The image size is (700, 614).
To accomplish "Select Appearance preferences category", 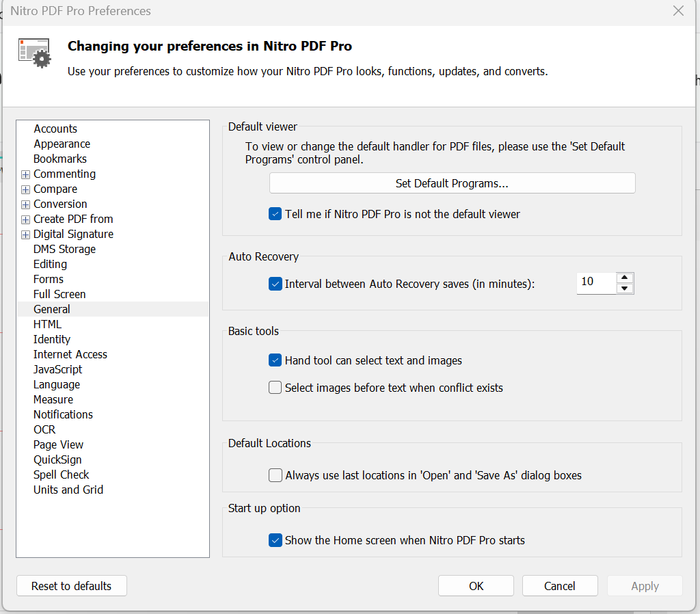I will 62,144.
